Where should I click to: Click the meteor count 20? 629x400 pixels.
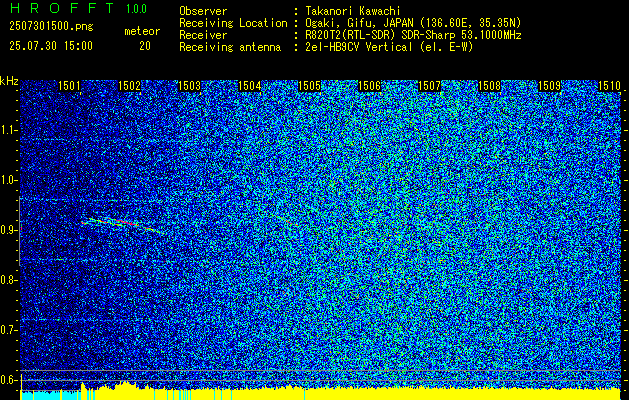click(x=145, y=46)
